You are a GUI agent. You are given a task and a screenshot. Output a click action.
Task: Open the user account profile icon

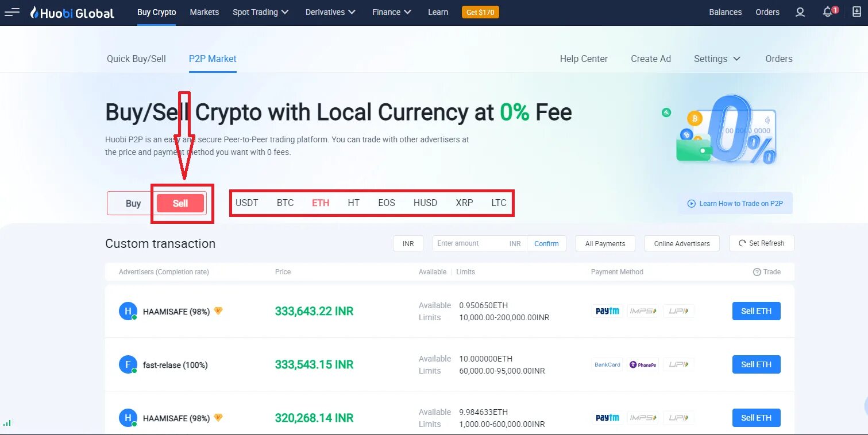800,12
